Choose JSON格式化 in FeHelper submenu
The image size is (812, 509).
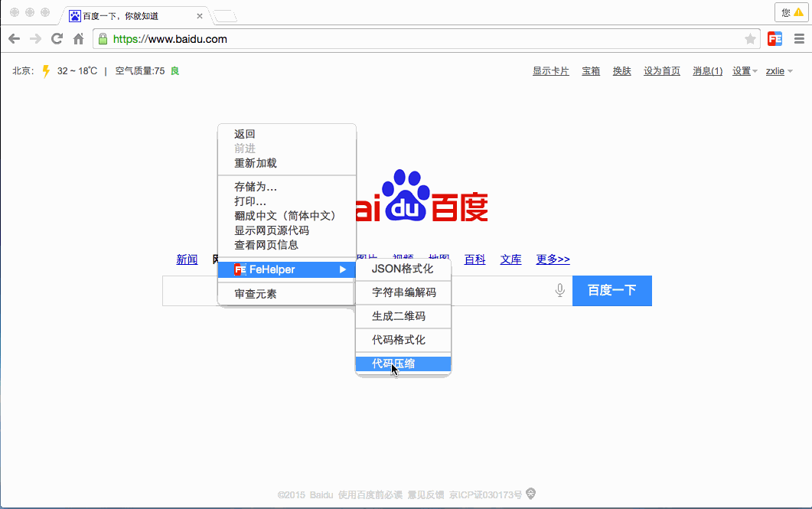click(403, 269)
